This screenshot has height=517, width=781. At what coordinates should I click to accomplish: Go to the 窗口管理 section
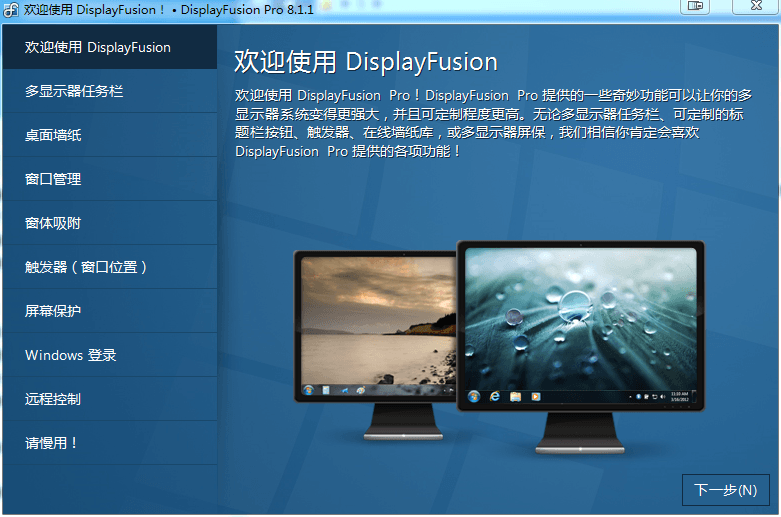(x=109, y=179)
